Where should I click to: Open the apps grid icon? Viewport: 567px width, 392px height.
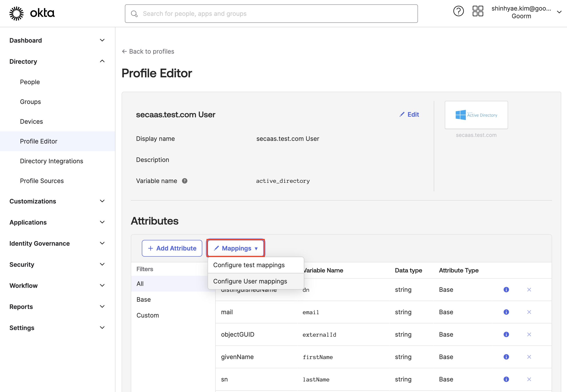coord(478,11)
